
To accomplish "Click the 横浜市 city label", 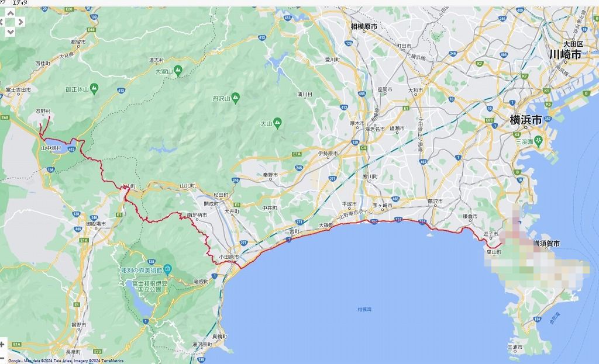I will [526, 120].
